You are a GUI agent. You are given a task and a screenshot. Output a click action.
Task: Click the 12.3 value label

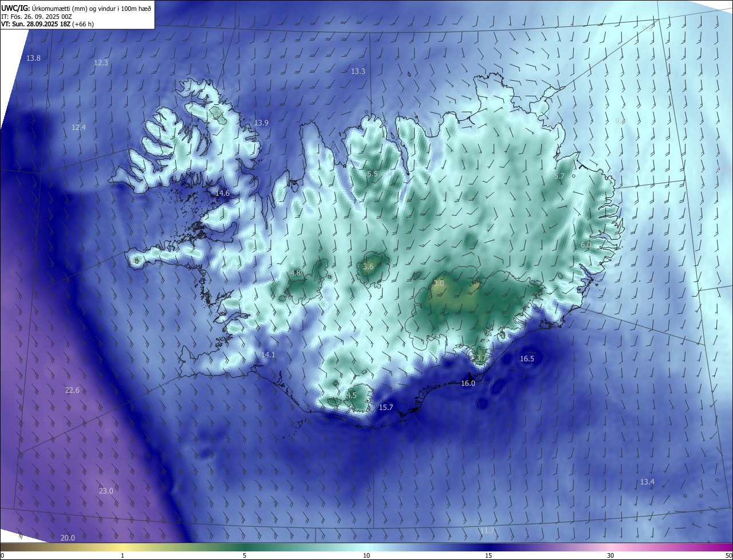coord(101,62)
